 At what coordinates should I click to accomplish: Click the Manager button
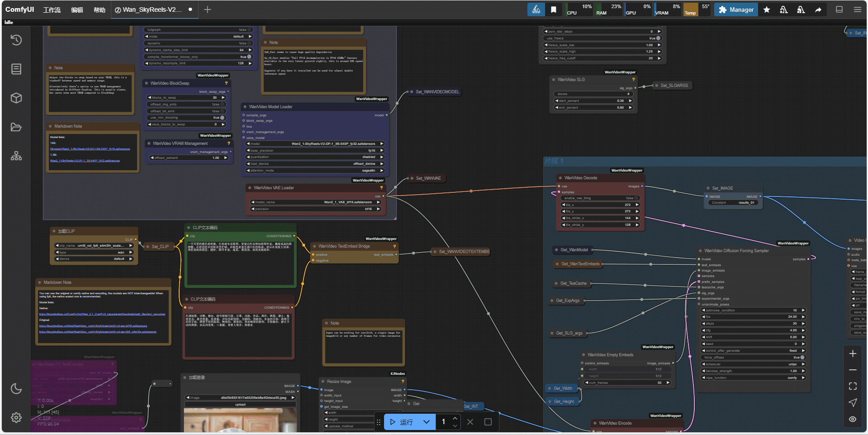click(x=736, y=10)
